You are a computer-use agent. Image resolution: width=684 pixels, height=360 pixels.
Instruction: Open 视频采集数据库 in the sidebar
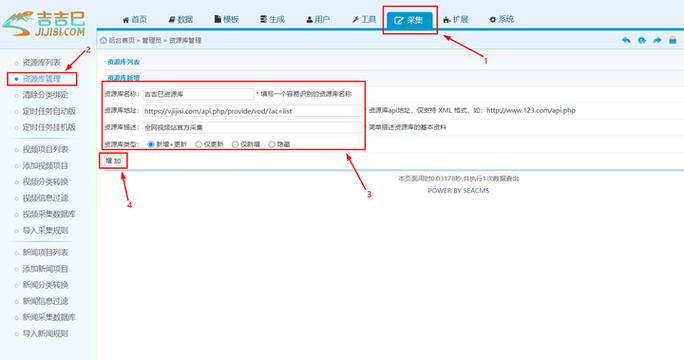pos(49,214)
